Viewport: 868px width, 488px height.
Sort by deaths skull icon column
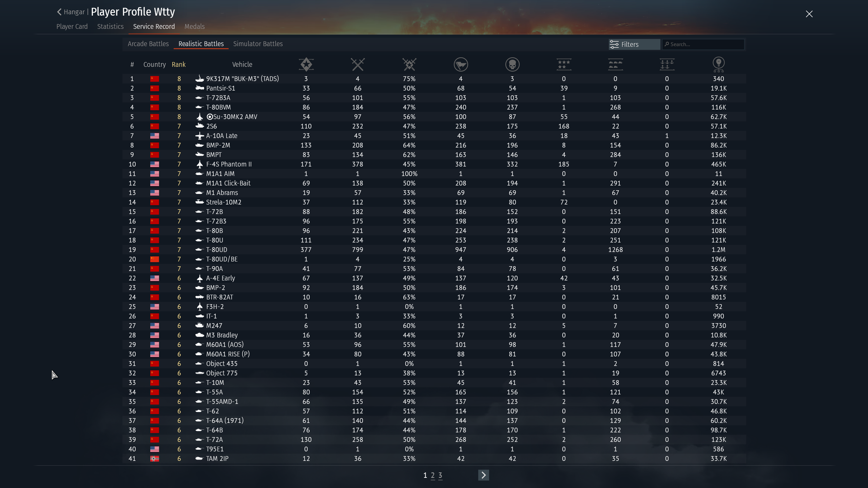[x=512, y=64]
